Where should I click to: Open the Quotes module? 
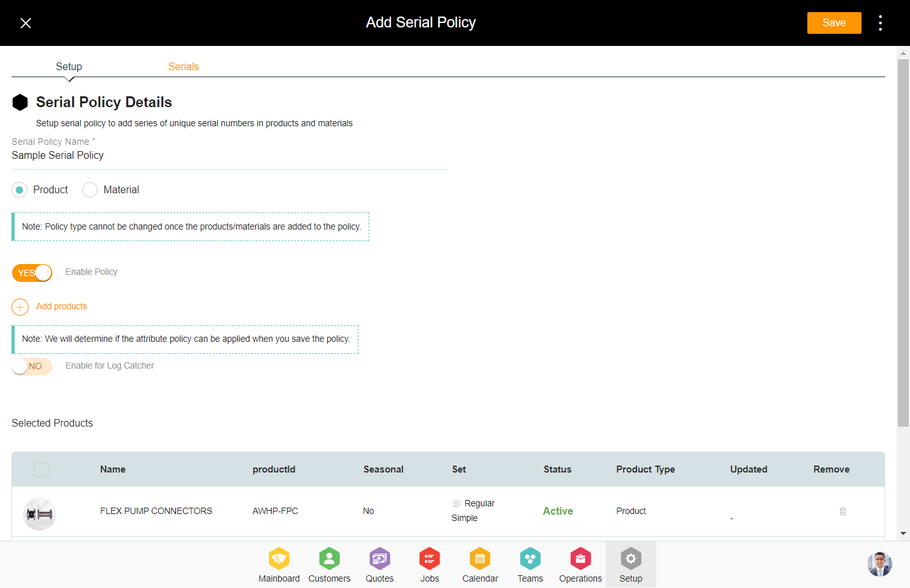[x=379, y=565]
